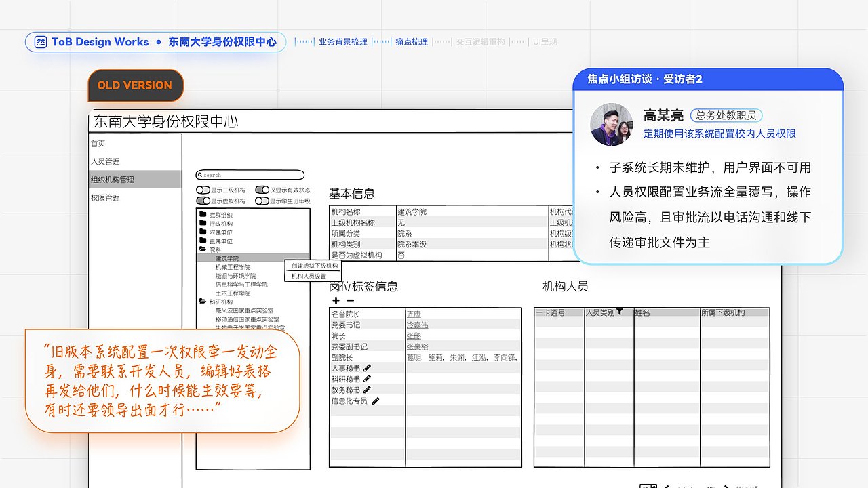This screenshot has width=868, height=488.
Task: Click the 所属下级机构 column header
Action: pos(735,313)
